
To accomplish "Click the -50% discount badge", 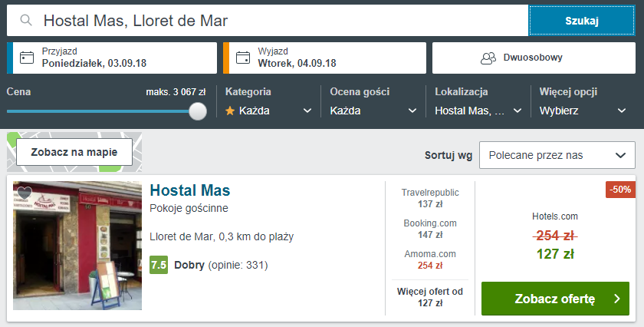I will click(x=619, y=190).
